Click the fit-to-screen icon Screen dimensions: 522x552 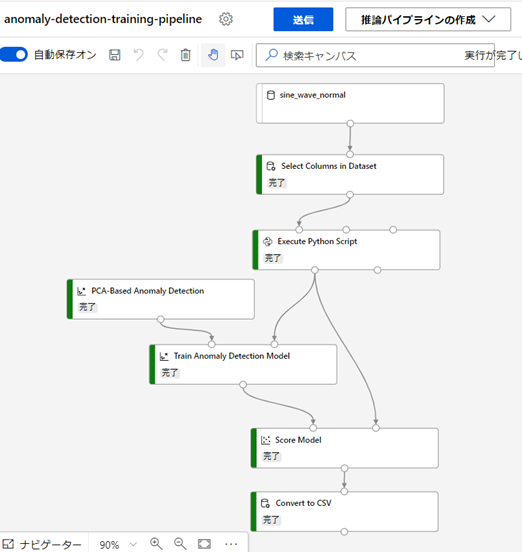click(x=204, y=544)
